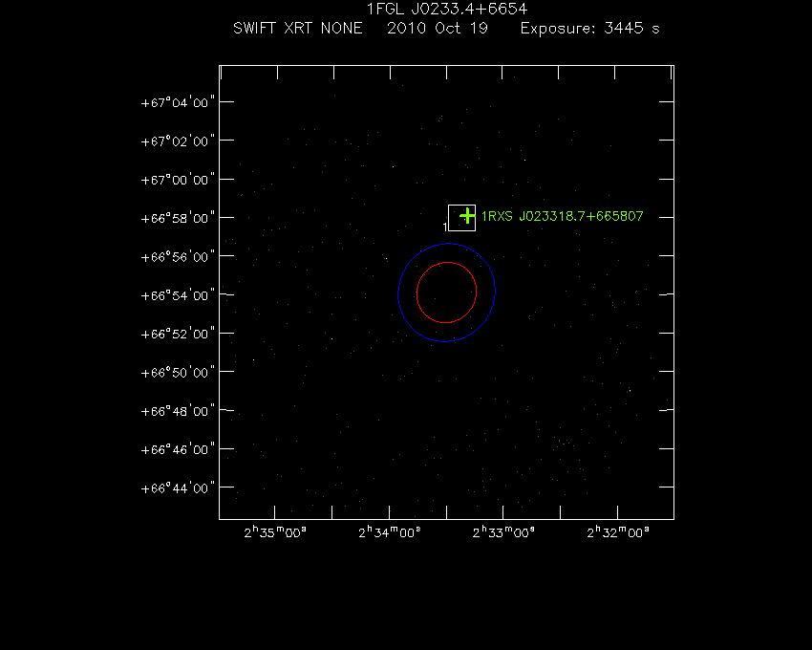Click declination label +66°50'00"
This screenshot has height=650, width=812.
point(178,372)
